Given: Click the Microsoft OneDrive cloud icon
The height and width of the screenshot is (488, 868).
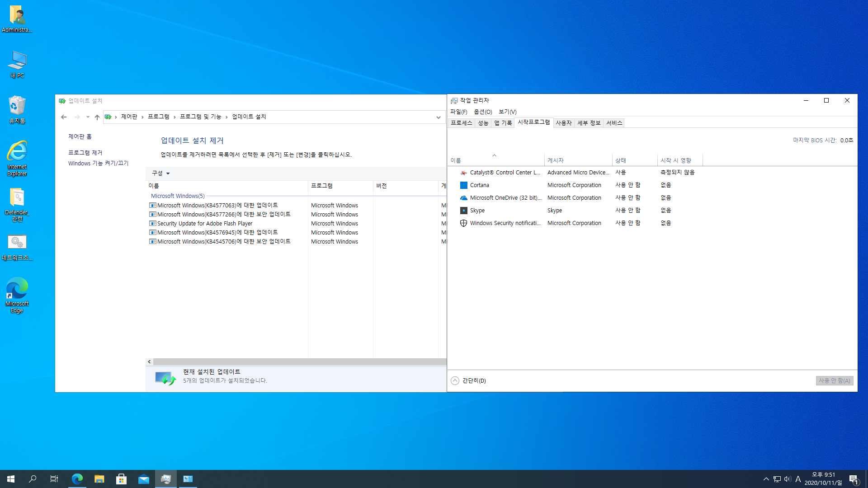Looking at the screenshot, I should (463, 198).
